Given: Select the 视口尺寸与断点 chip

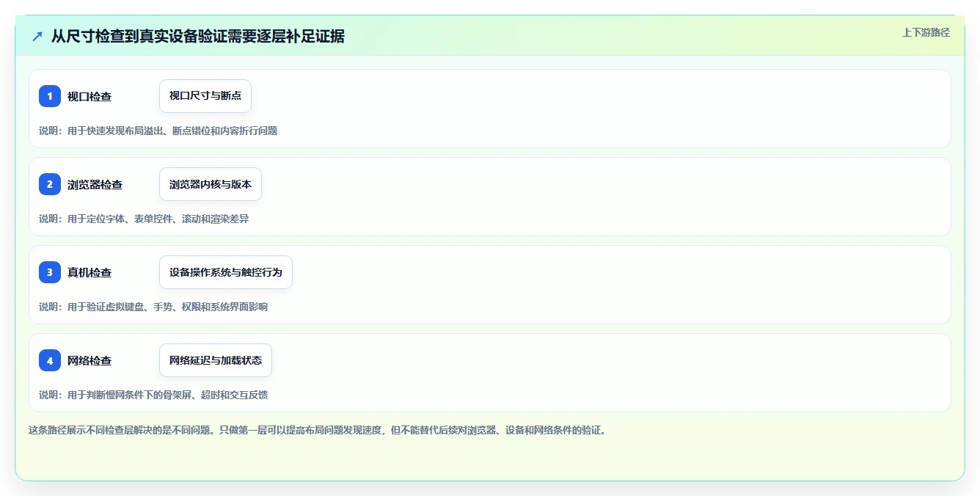Looking at the screenshot, I should pos(205,96).
